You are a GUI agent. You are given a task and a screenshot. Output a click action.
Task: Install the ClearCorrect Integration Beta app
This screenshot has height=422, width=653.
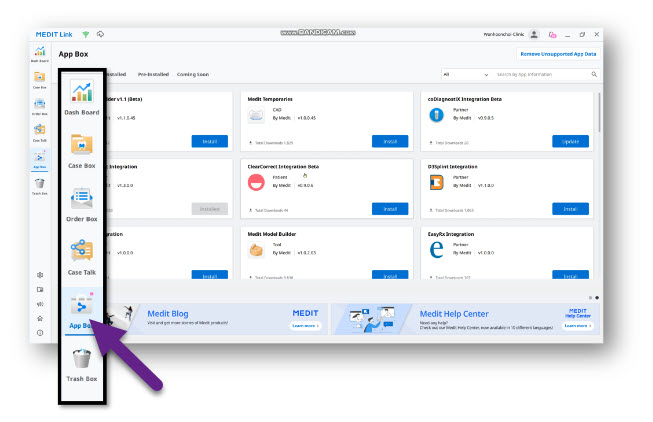pos(390,209)
